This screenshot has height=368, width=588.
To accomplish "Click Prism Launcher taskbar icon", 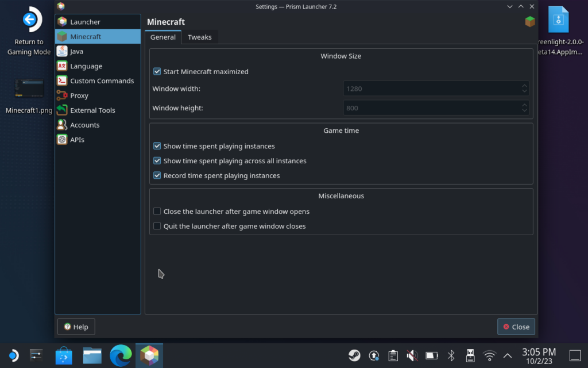I will pos(149,355).
